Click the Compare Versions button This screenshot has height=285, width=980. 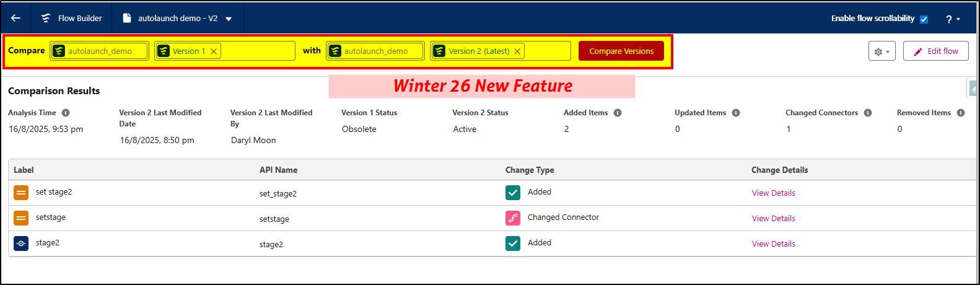[x=621, y=51]
